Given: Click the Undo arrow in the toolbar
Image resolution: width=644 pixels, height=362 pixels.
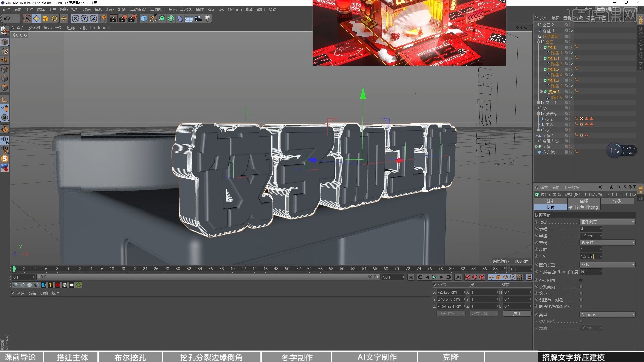Looking at the screenshot, I should 7,19.
